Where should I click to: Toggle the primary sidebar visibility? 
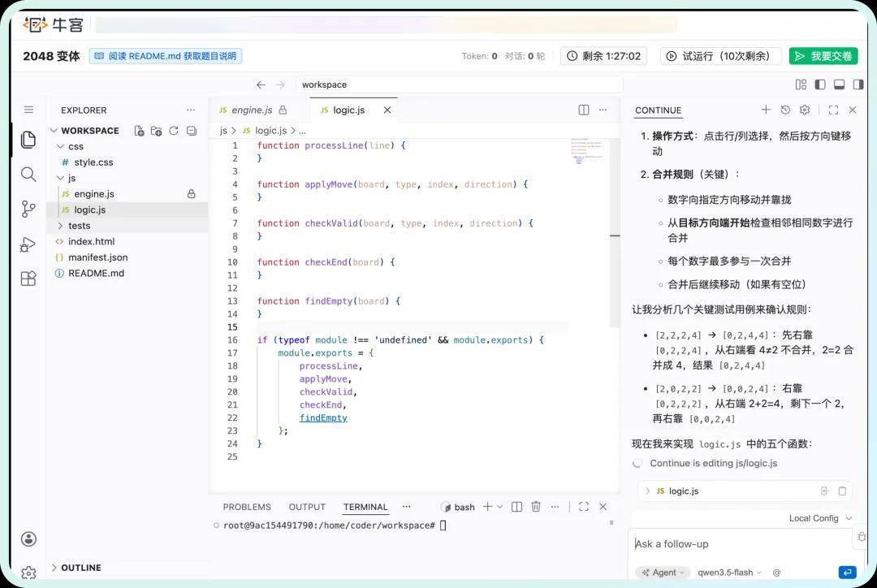pos(819,84)
